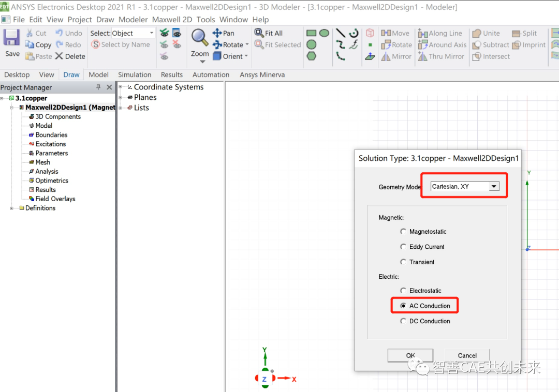This screenshot has width=559, height=392.
Task: Click Duplicate Along Line
Action: point(440,33)
